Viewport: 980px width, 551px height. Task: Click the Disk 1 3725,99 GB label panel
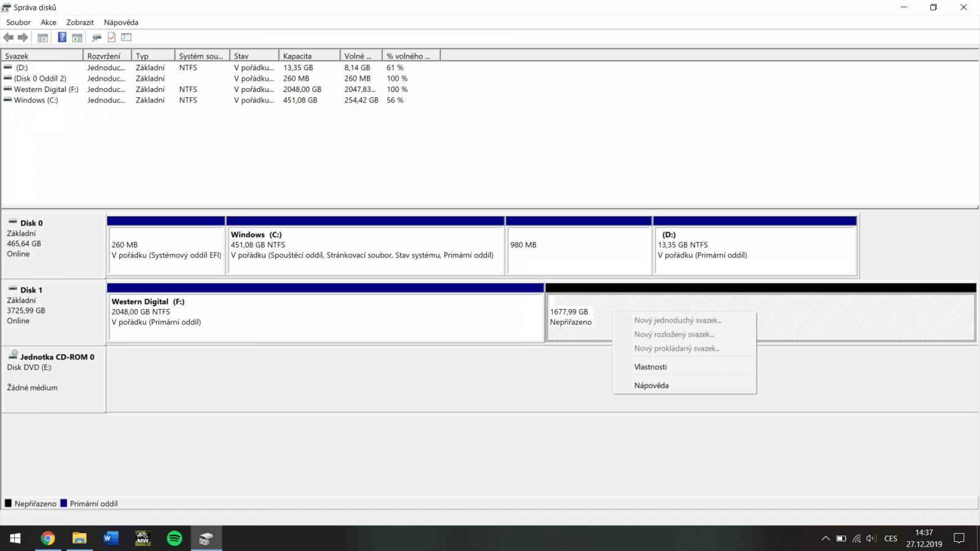click(54, 312)
